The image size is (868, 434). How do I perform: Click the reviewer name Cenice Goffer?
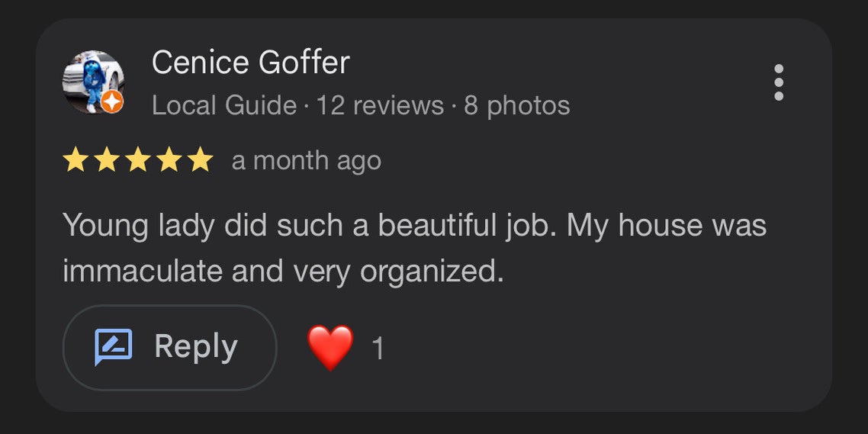click(x=250, y=62)
